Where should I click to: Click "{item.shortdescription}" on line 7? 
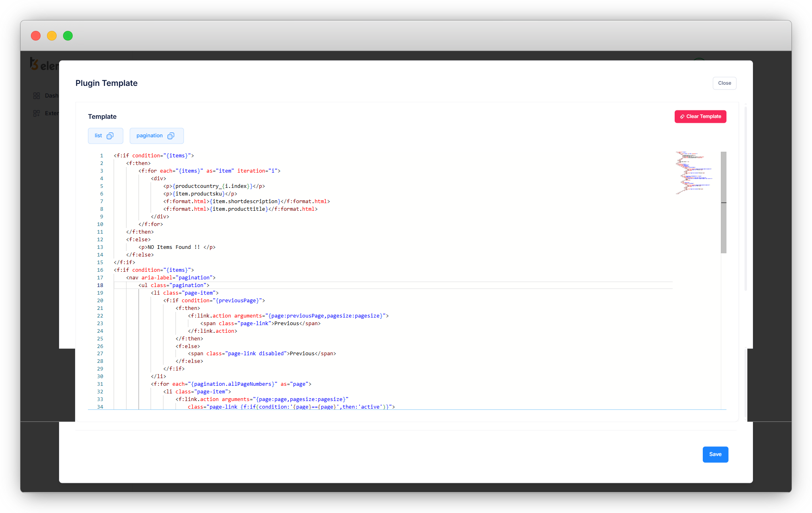245,202
